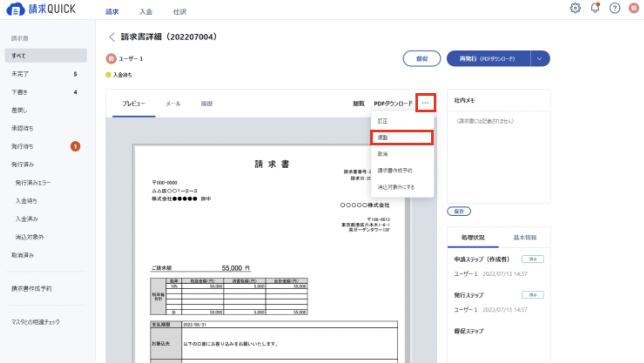Save the 社内メモ with 保存 button
Screen dimensions: 644x363
[x=459, y=211]
